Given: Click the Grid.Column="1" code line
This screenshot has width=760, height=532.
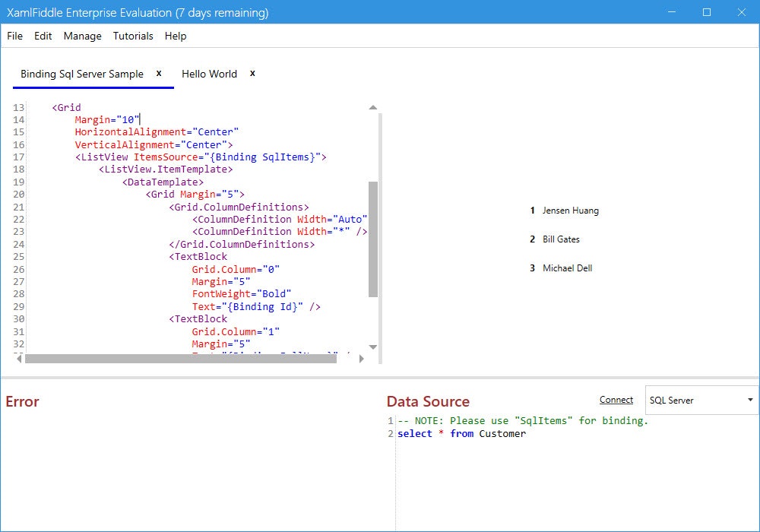Looking at the screenshot, I should click(236, 331).
